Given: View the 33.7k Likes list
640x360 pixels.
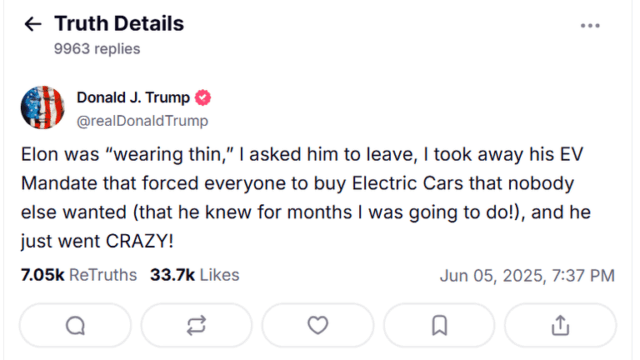Looking at the screenshot, I should pos(195,275).
